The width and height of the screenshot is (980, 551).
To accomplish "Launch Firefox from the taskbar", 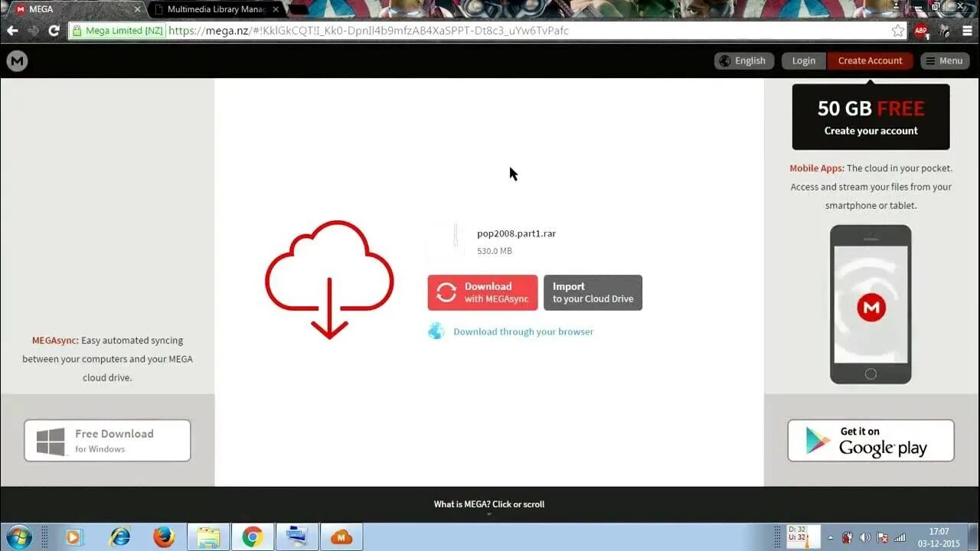I will 164,537.
